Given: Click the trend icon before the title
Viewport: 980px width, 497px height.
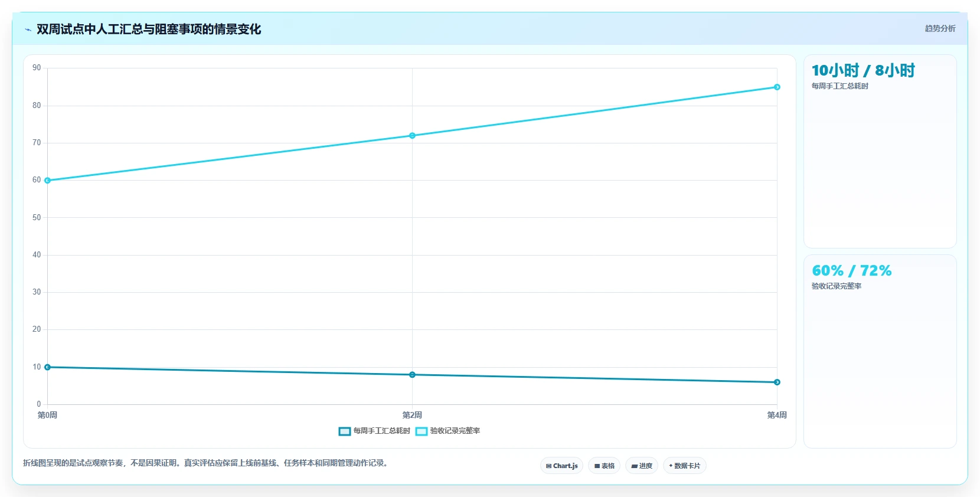Looking at the screenshot, I should click(x=28, y=30).
